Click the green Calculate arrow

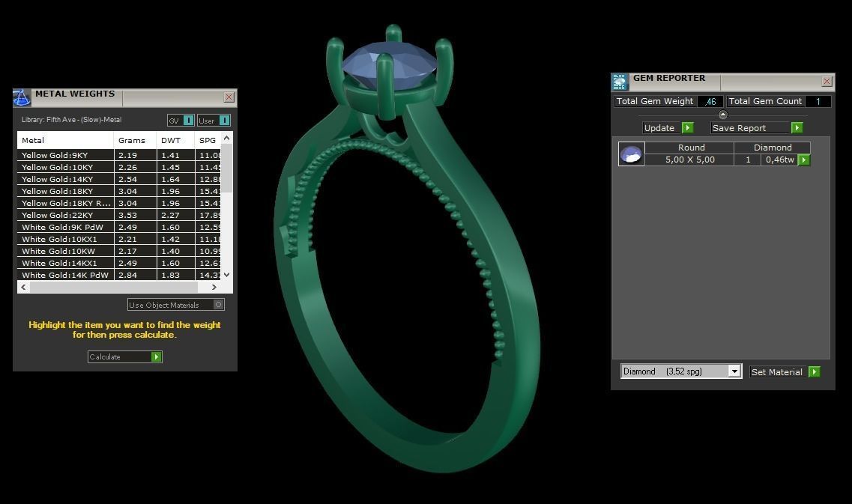click(157, 356)
